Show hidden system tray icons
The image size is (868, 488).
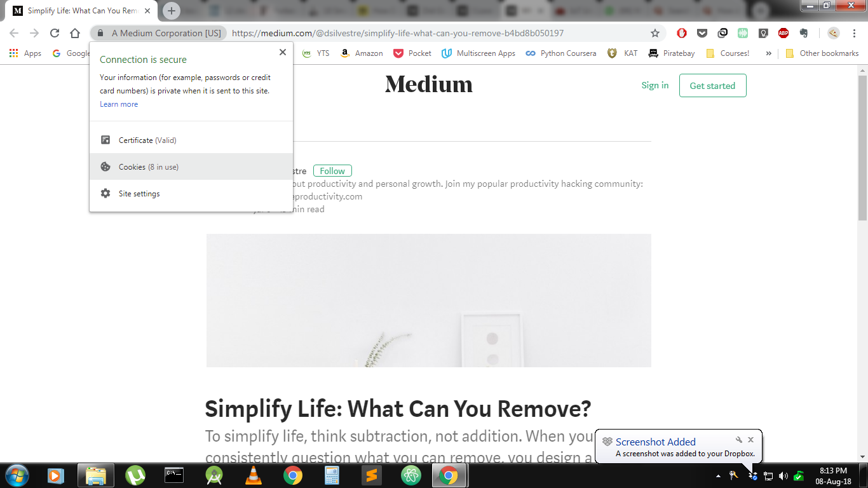click(x=718, y=476)
